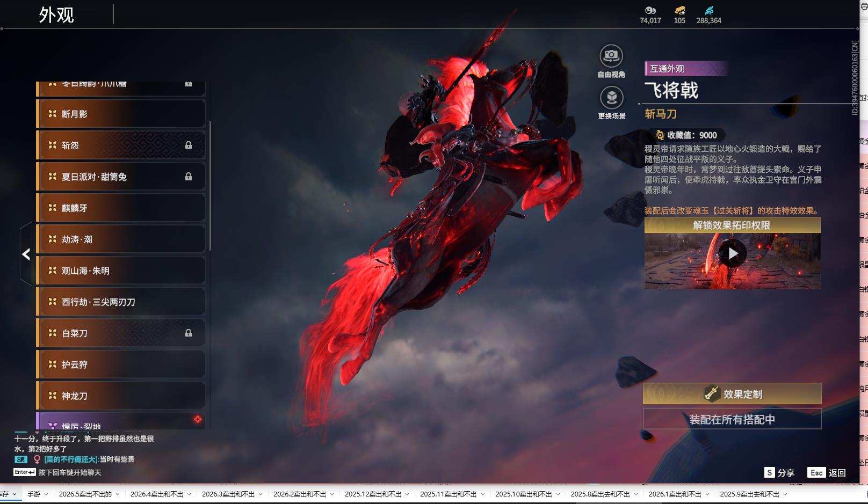868x504 pixels.
Task: Switch to the 2025.12卖出和不出 sheet tab
Action: 373,494
